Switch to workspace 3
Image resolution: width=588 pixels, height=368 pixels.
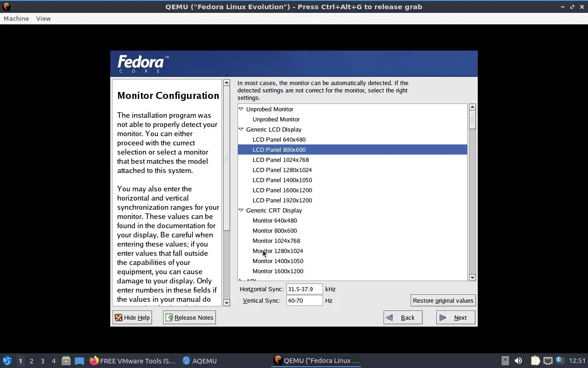(42, 361)
